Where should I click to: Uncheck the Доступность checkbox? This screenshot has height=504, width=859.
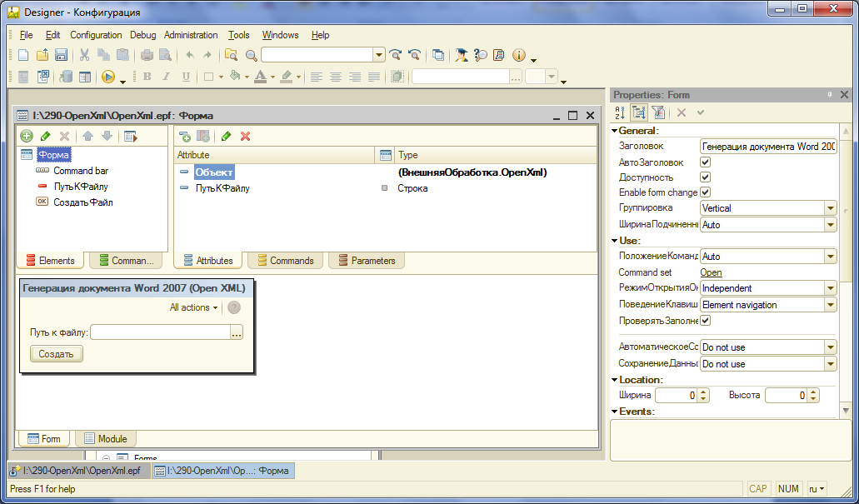[706, 177]
